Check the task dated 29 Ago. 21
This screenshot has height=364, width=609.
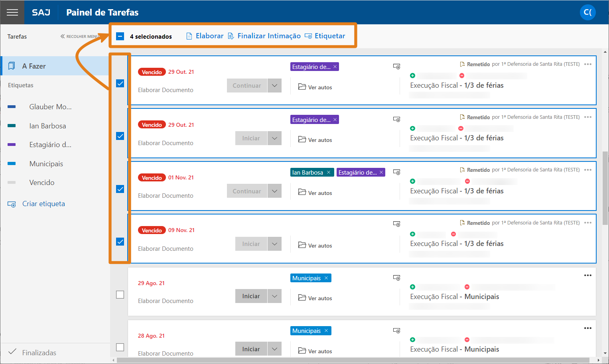120,295
